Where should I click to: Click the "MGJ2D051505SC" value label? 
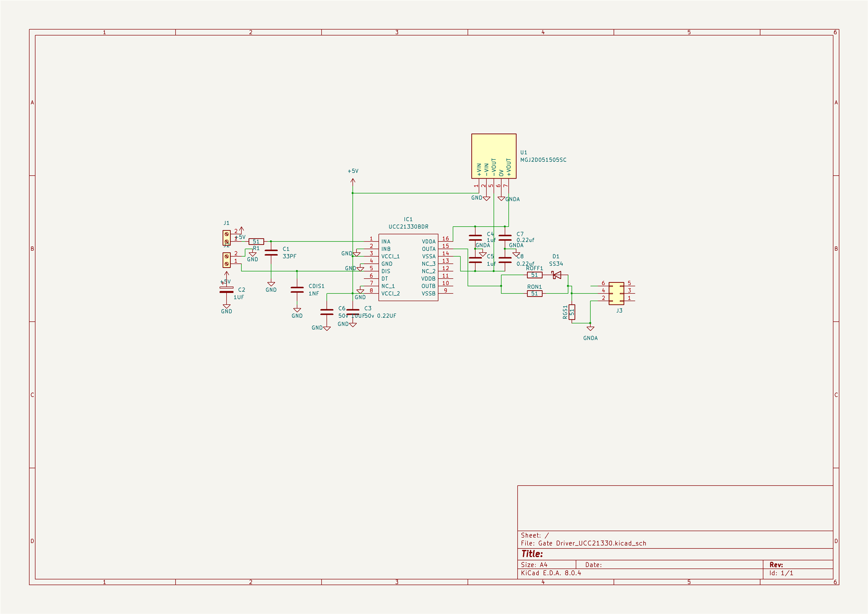pyautogui.click(x=543, y=160)
